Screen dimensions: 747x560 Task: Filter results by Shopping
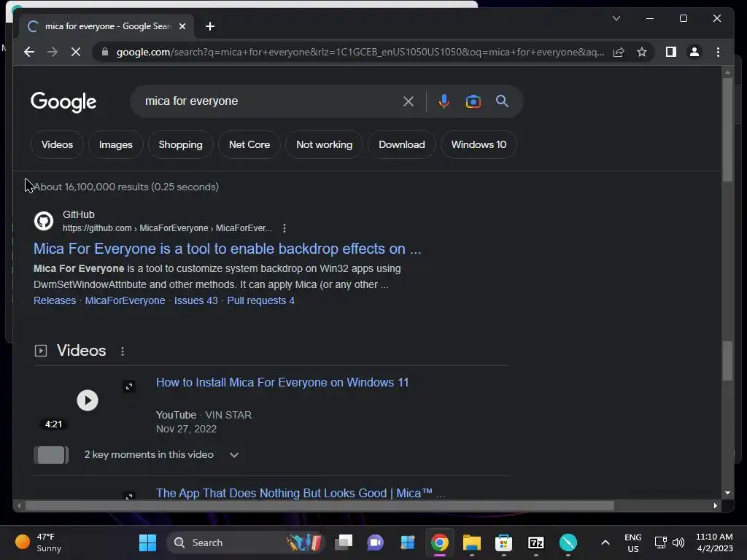coord(181,144)
